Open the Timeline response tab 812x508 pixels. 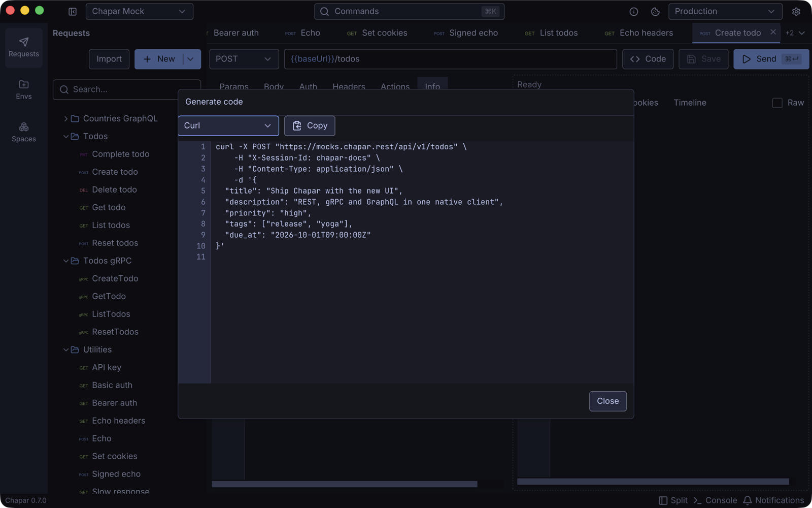690,103
